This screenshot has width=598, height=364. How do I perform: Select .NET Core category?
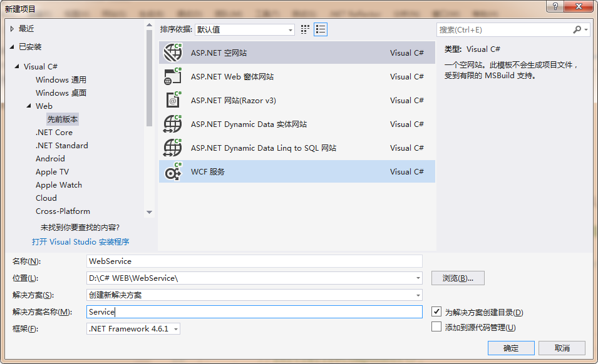[x=54, y=132]
